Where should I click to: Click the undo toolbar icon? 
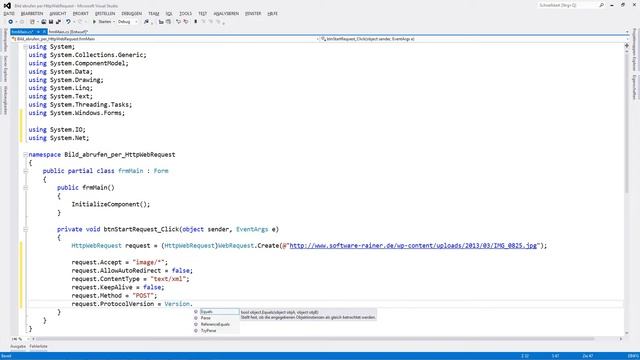click(68, 22)
